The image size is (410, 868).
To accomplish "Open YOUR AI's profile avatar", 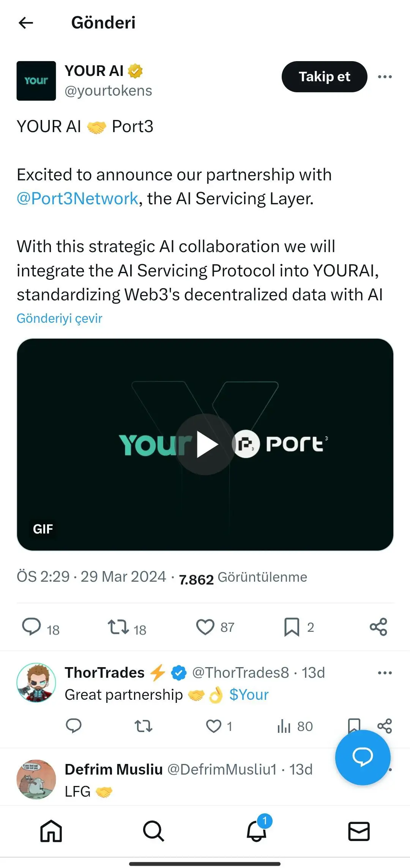I will pyautogui.click(x=36, y=80).
